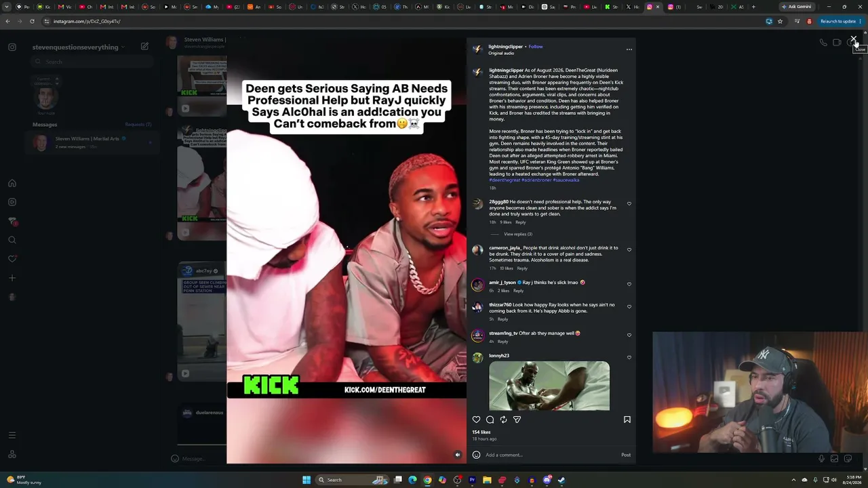Image resolution: width=868 pixels, height=488 pixels.
Task: Go to Home in Instagram sidebar
Action: (x=12, y=183)
